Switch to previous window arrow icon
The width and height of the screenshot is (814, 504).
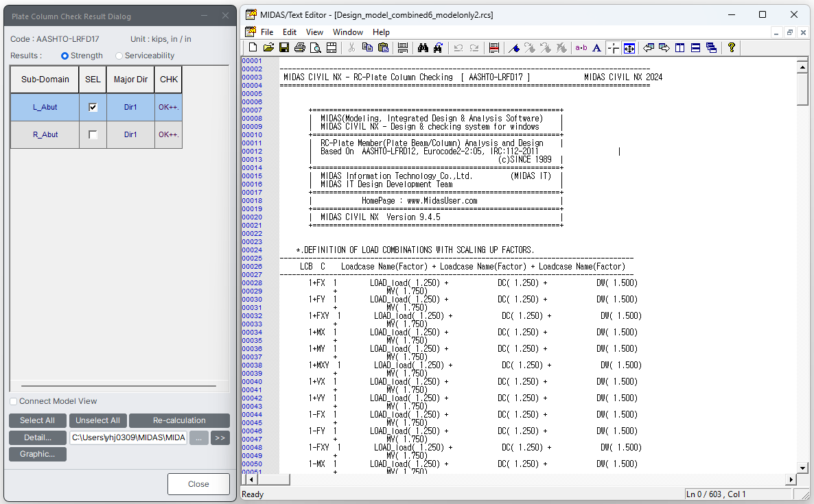649,48
